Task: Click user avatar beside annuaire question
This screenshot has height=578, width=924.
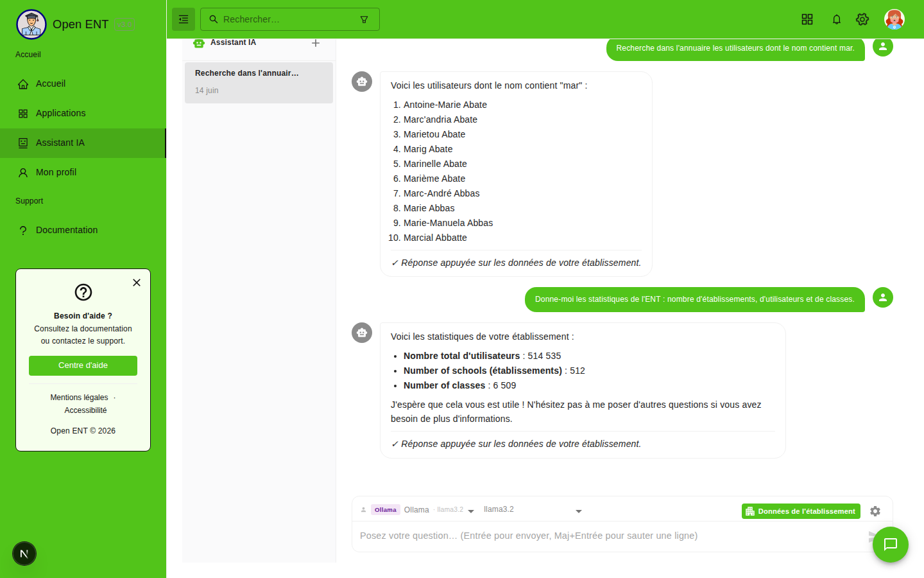Action: click(883, 46)
